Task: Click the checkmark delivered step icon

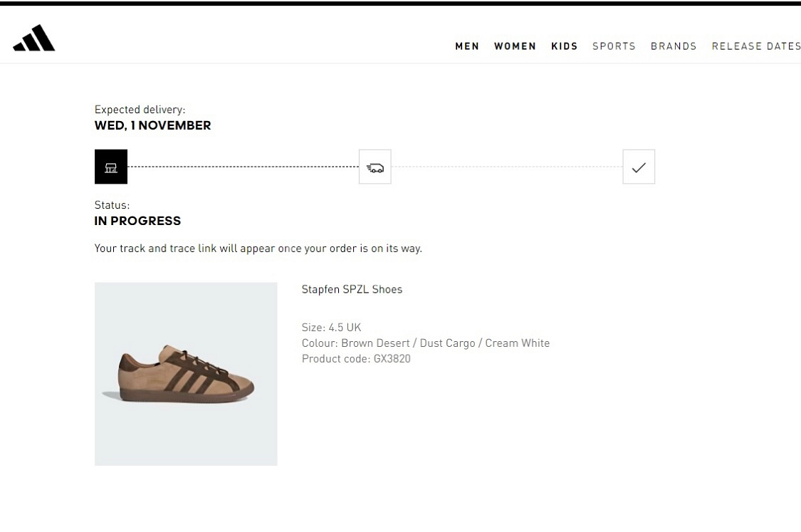Action: [x=639, y=167]
